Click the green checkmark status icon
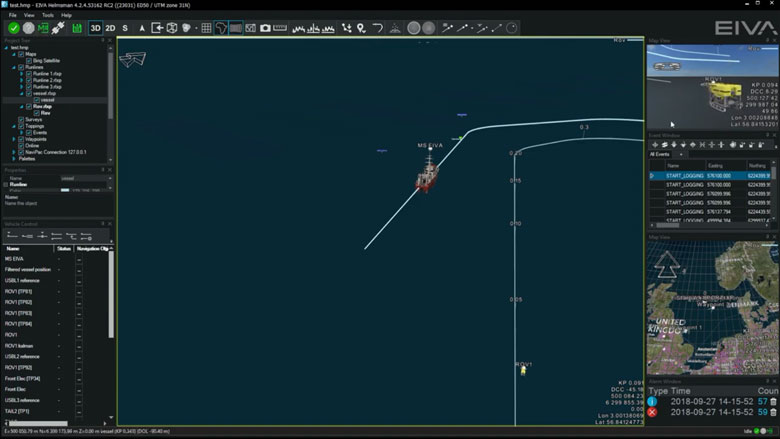This screenshot has width=780, height=439. click(x=14, y=28)
